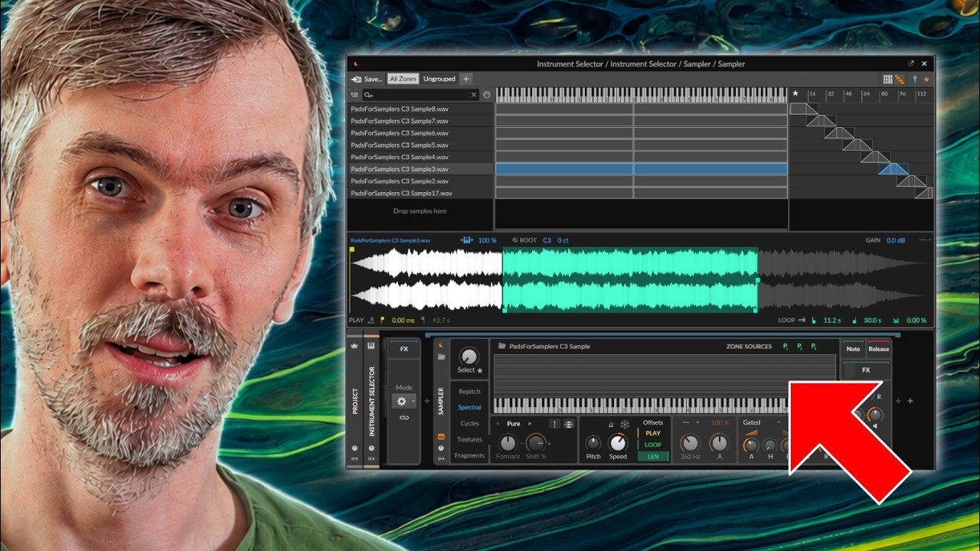The width and height of the screenshot is (980, 551).
Task: Select PadsForSamplers C3 Sample17.wav row
Action: pos(420,194)
